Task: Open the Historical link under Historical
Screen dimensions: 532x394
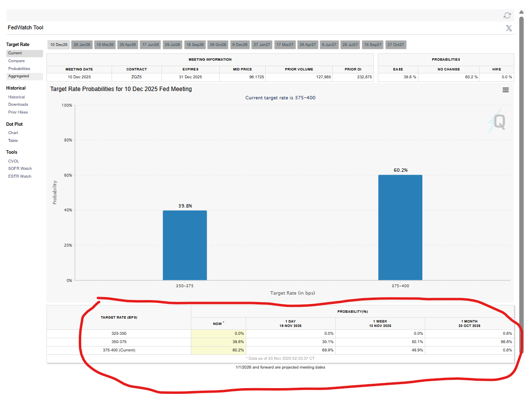Action: tap(16, 97)
